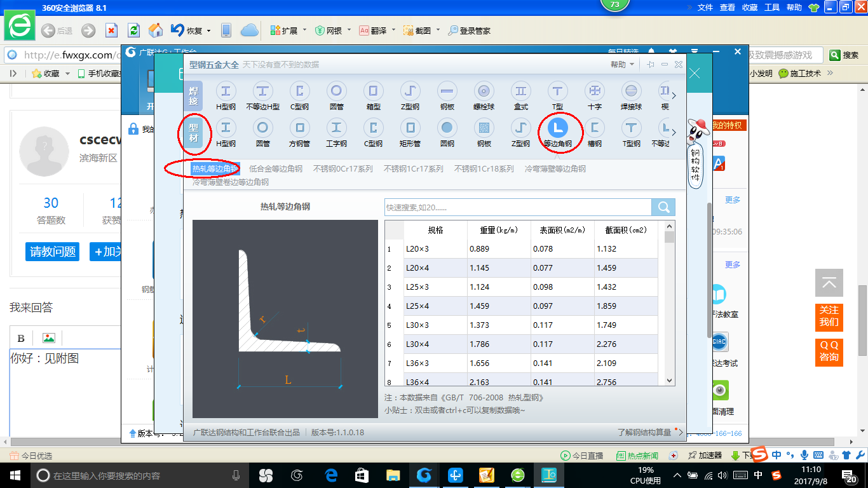Viewport: 868px width, 488px height.
Task: Select the 盒式 profile icon
Action: click(x=521, y=91)
